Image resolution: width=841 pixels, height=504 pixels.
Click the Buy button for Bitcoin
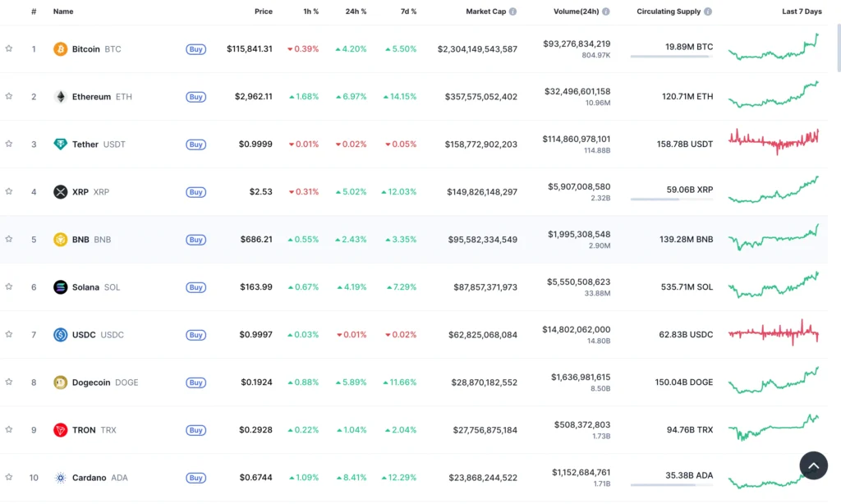click(195, 49)
